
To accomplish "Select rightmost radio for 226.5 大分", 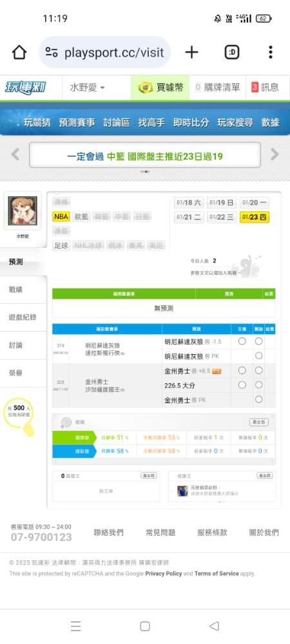I will (258, 385).
